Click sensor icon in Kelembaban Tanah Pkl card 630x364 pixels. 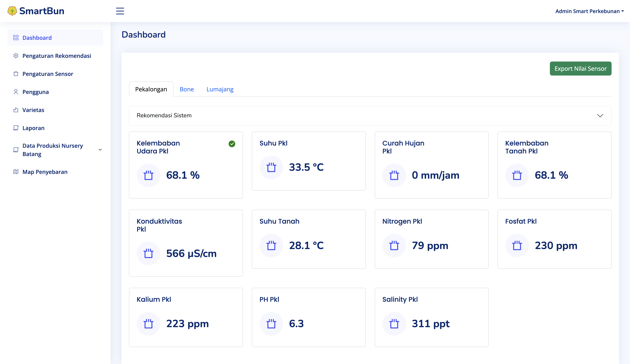pyautogui.click(x=517, y=175)
